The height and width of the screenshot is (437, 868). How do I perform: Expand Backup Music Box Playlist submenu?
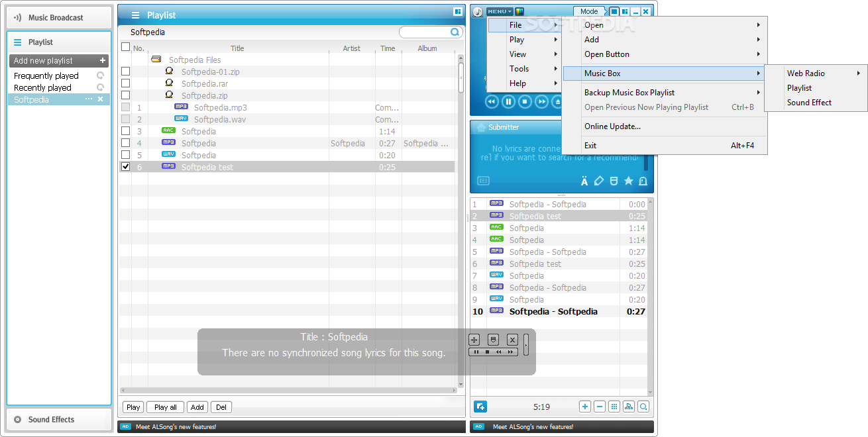tap(665, 93)
